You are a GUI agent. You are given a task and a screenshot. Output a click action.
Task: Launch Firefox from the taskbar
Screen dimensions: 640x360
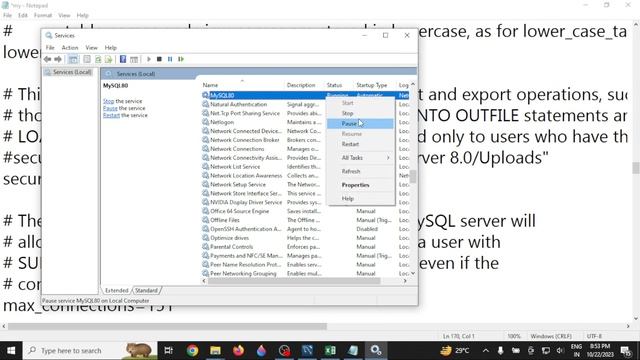[238, 350]
